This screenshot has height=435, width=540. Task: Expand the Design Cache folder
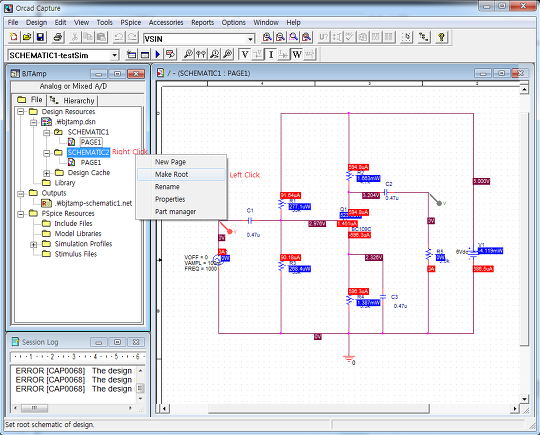[46, 173]
